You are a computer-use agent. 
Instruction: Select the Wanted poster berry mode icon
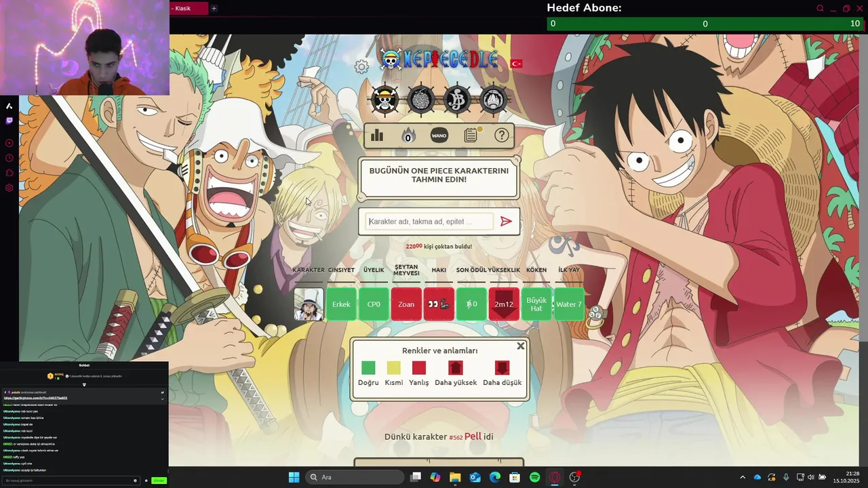click(457, 100)
